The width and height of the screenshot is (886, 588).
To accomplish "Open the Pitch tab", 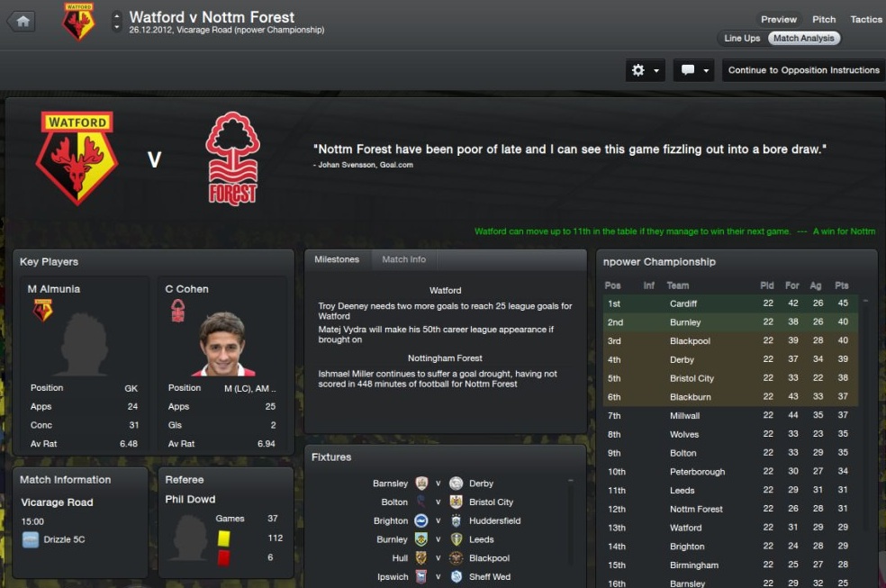I will 824,19.
